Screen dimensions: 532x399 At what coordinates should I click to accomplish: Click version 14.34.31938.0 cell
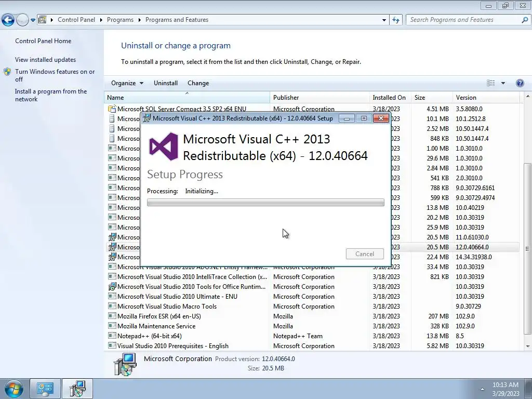(x=474, y=257)
